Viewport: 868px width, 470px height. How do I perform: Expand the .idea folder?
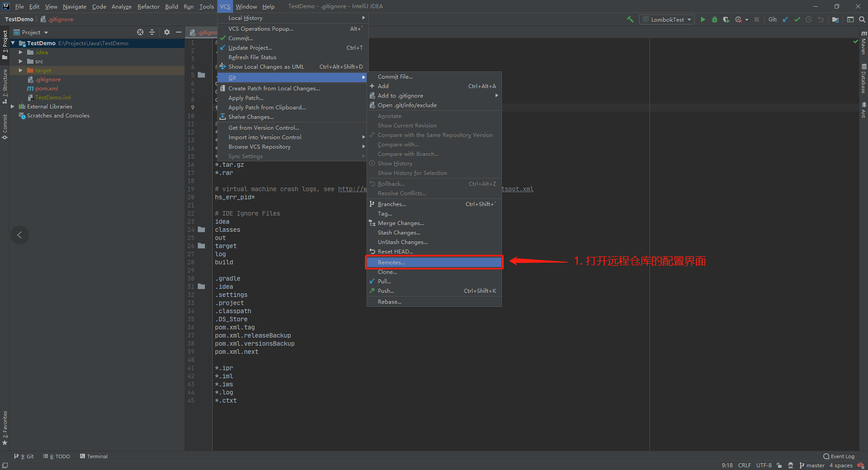click(x=20, y=52)
